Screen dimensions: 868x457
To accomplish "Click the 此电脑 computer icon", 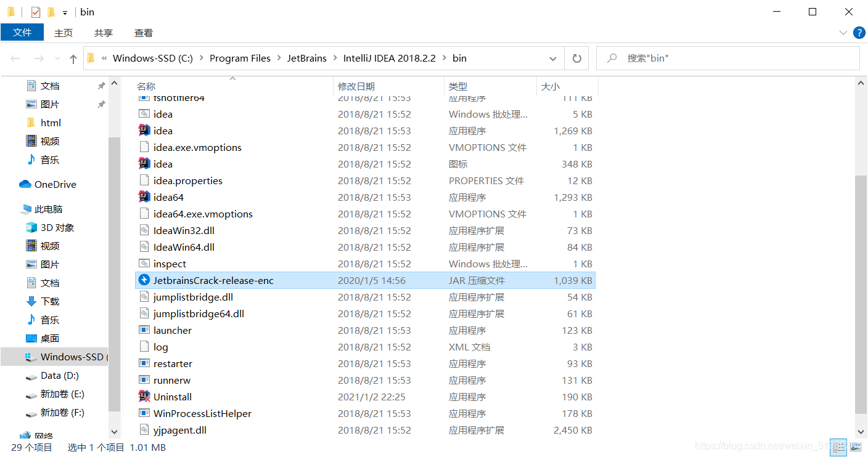I will (25, 209).
